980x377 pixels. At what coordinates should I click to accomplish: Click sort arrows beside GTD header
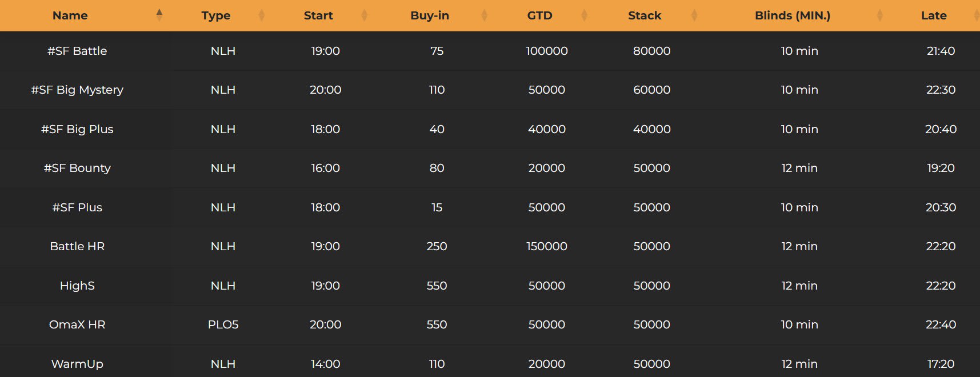[585, 15]
